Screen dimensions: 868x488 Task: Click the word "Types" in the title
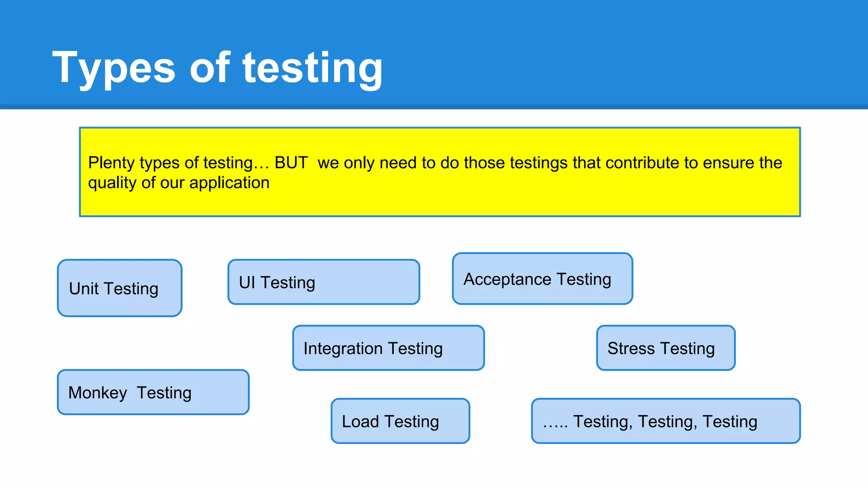click(x=114, y=68)
